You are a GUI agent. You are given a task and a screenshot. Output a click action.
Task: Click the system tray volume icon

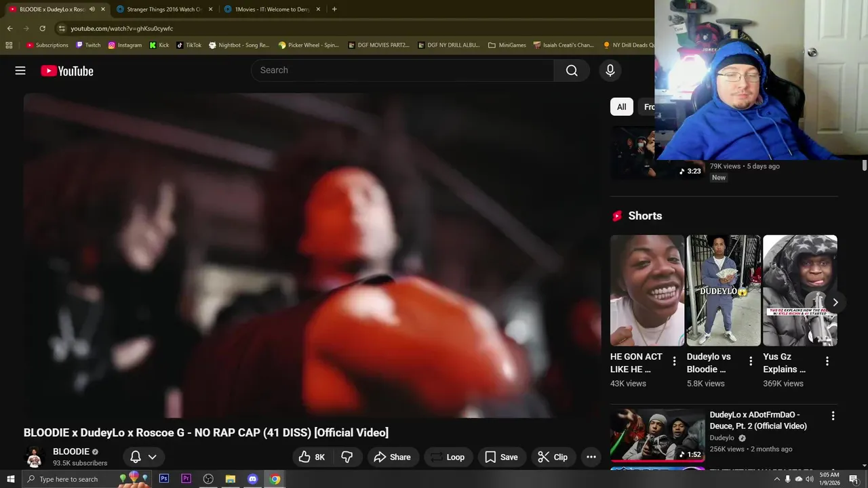[810, 479]
